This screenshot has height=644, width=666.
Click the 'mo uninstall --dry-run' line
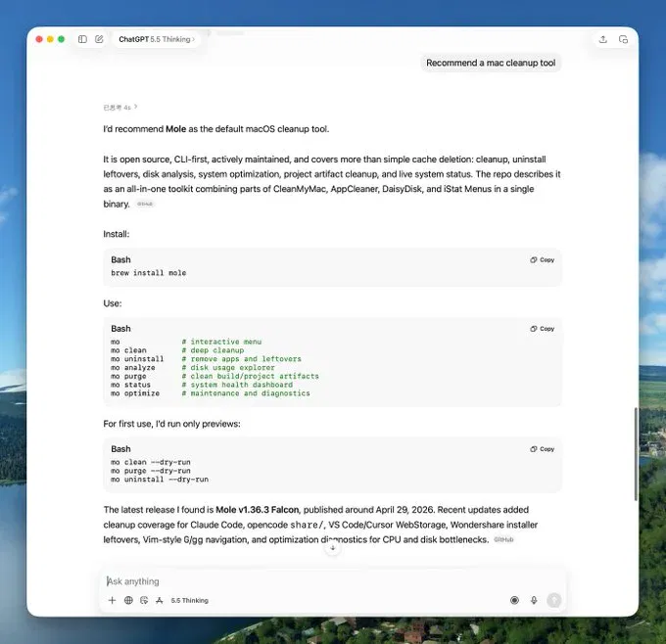coord(160,480)
